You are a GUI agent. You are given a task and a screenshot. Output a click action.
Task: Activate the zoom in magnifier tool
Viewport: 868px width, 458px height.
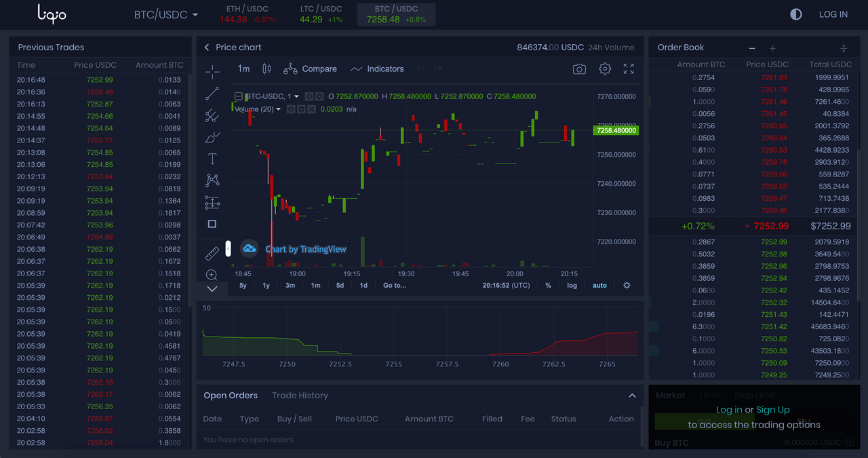point(212,275)
